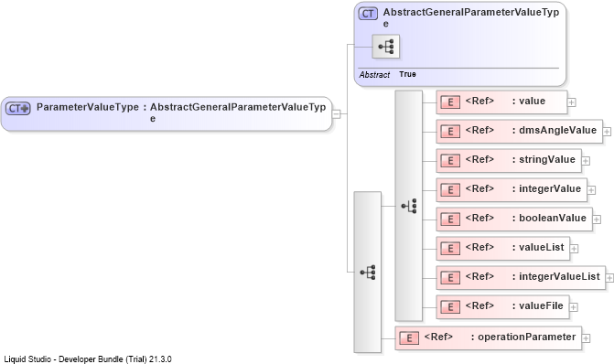Viewport: 614px width, 364px height.
Task: Select the ': valueList' element name
Action: coord(538,247)
